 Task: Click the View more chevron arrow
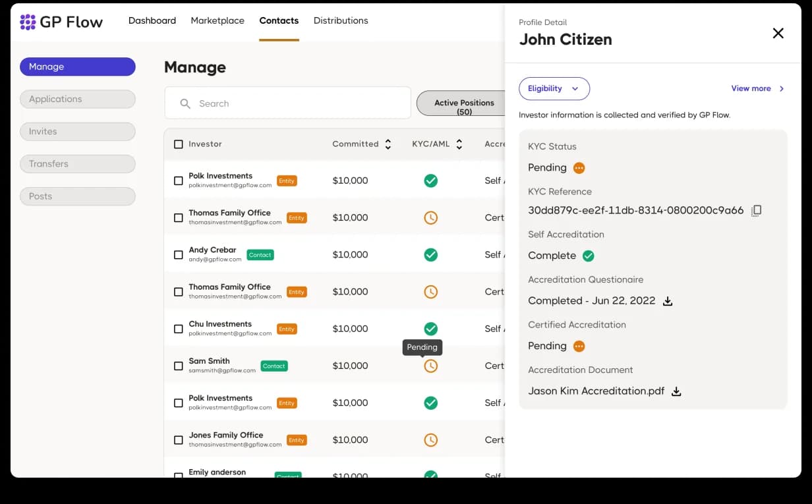point(782,88)
